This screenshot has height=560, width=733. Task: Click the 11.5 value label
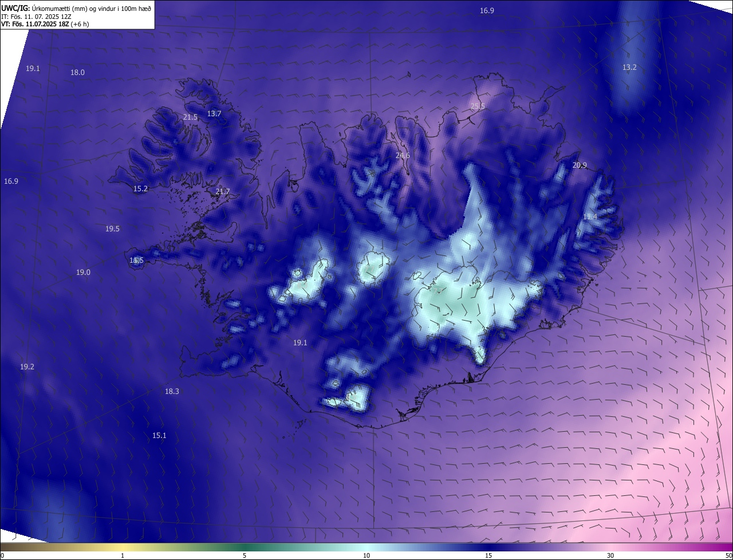coord(136,261)
